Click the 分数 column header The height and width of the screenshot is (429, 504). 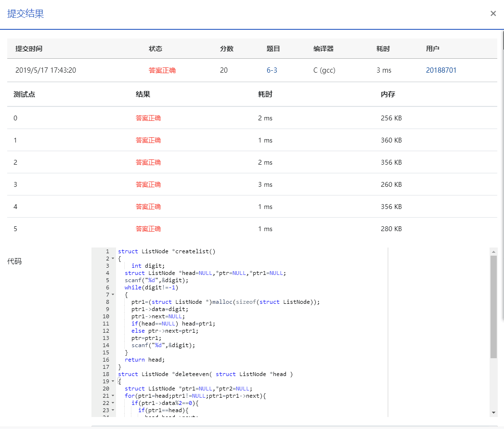(227, 49)
